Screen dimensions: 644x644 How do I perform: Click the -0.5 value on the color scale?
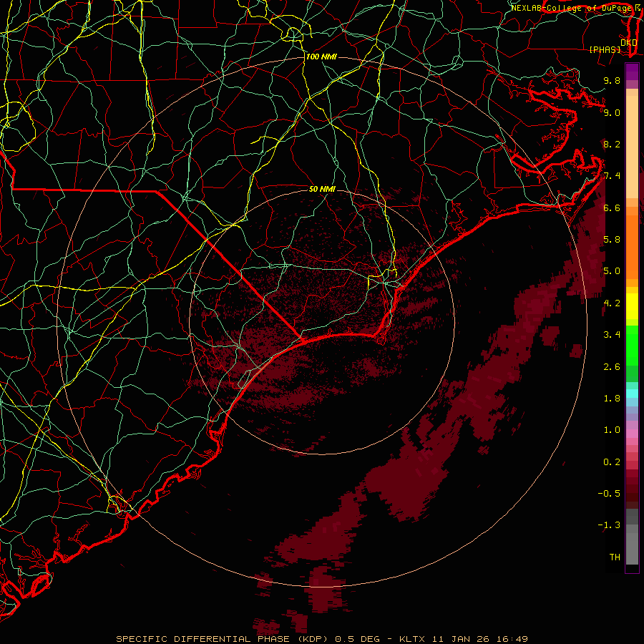pyautogui.click(x=609, y=494)
